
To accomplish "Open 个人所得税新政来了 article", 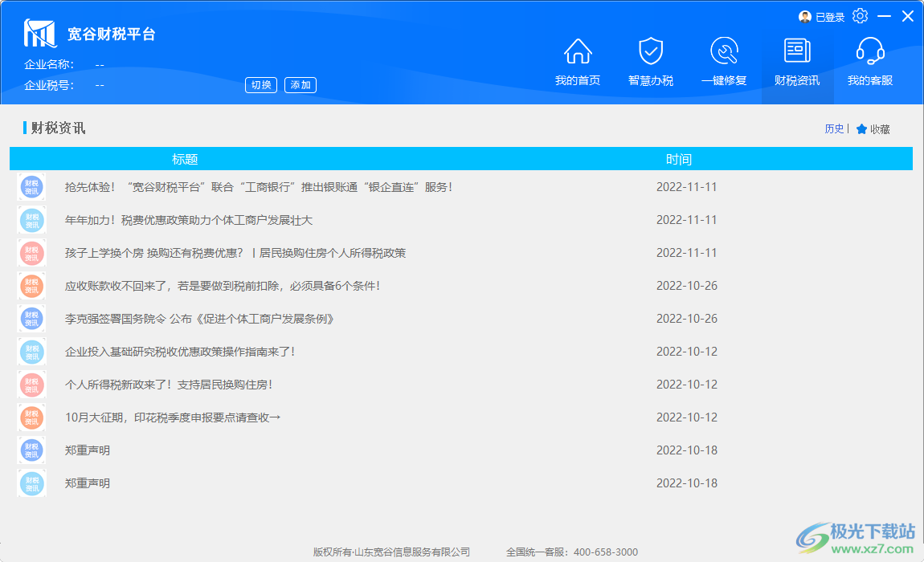I will coord(169,385).
